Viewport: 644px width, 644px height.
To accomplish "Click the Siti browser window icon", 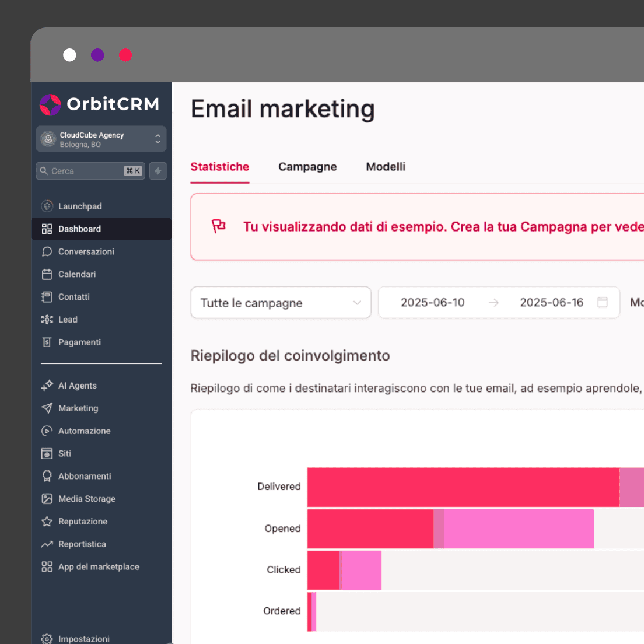I will 47,453.
